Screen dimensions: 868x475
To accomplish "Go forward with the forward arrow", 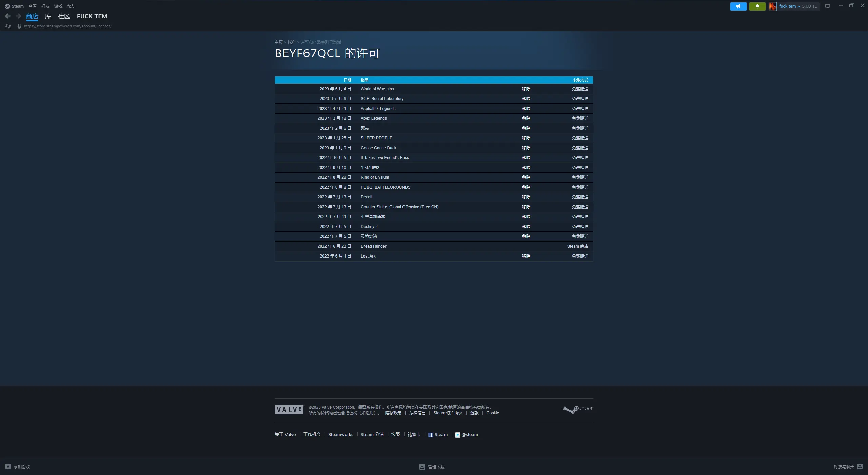I will (x=19, y=16).
